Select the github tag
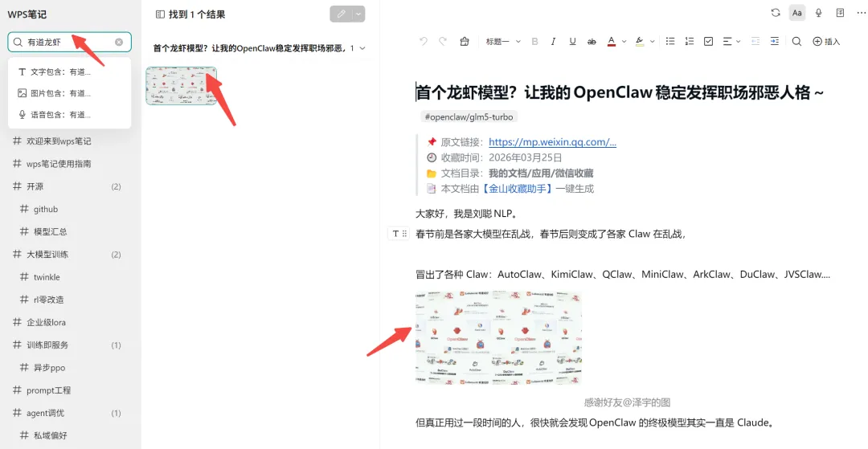 [x=46, y=209]
